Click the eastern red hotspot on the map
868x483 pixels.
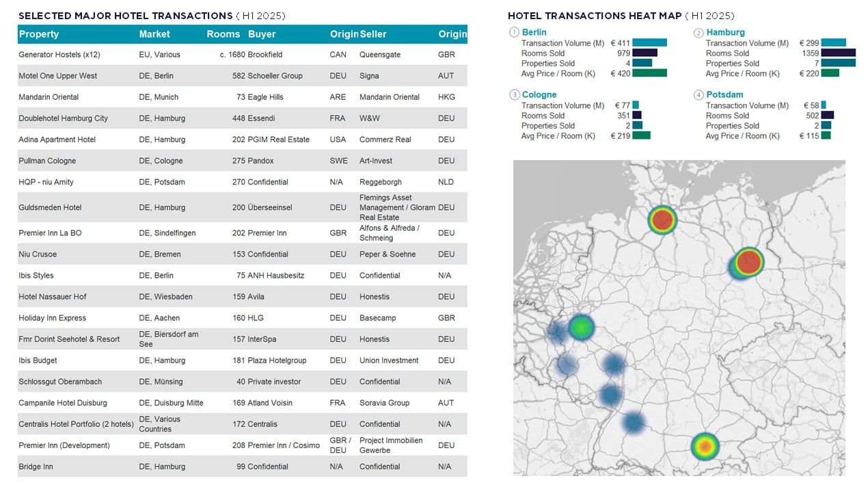(749, 261)
